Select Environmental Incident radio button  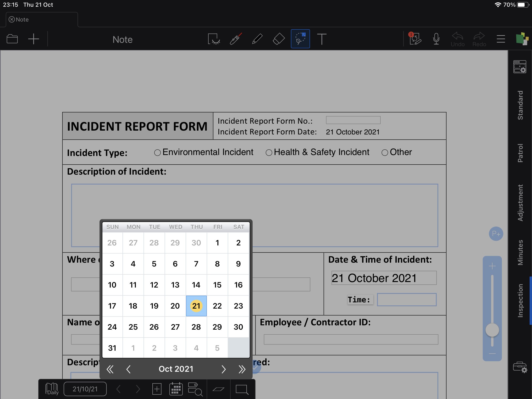pyautogui.click(x=157, y=152)
